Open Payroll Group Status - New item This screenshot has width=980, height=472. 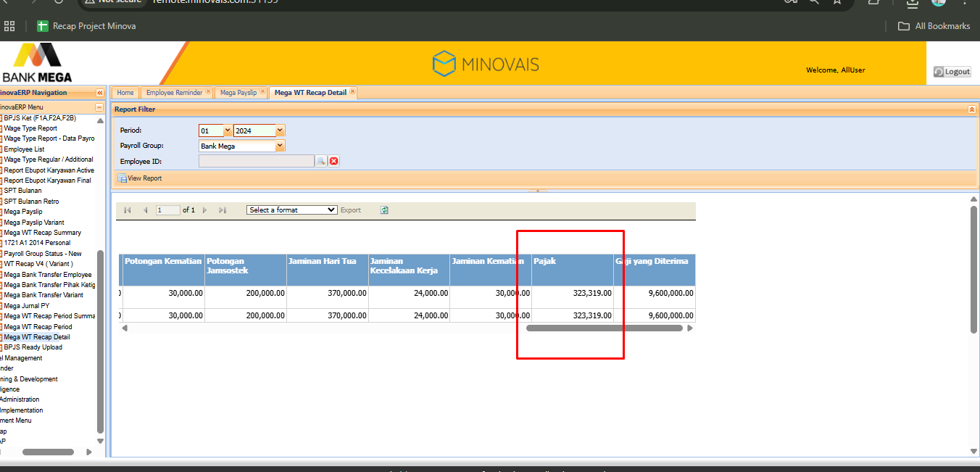click(x=43, y=254)
